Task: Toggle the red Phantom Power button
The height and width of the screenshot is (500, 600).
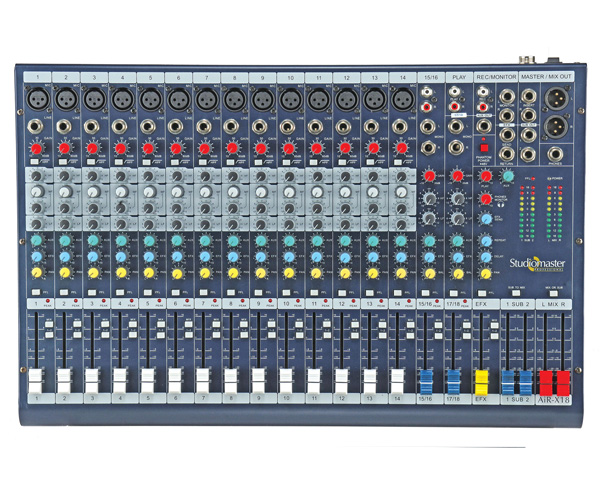Action: pyautogui.click(x=484, y=148)
